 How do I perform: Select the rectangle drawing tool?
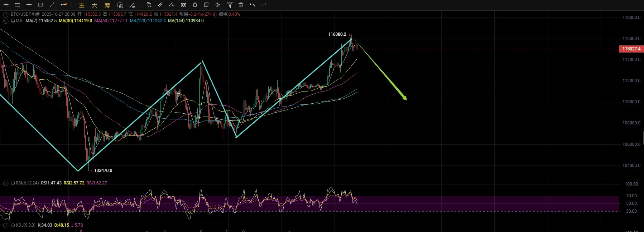[x=40, y=5]
